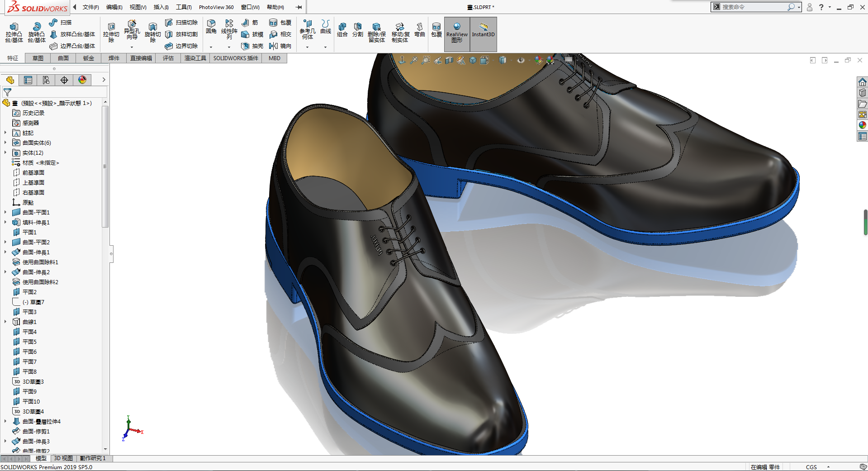The width and height of the screenshot is (868, 471).
Task: Select the 模型 model bottom tab
Action: pos(41,458)
